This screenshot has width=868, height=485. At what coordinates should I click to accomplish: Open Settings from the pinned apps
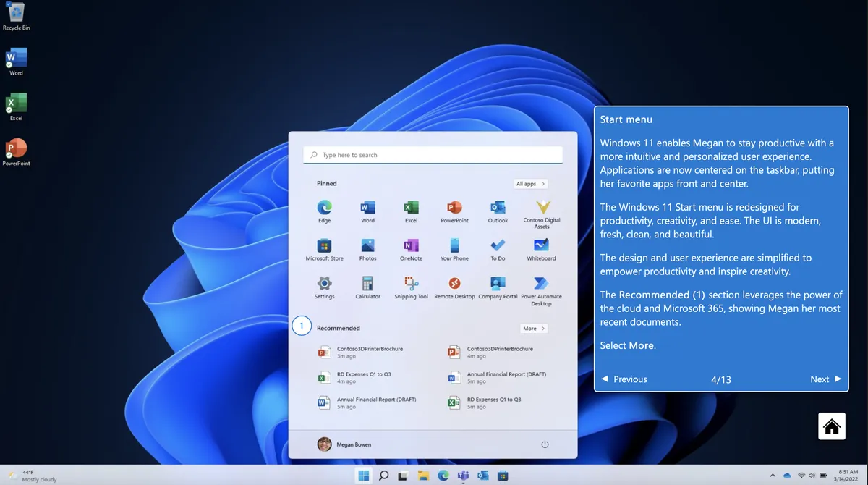coord(324,287)
